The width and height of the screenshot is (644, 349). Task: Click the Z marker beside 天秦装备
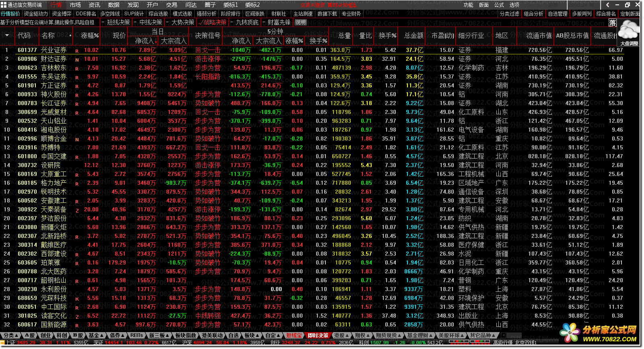click(x=77, y=211)
